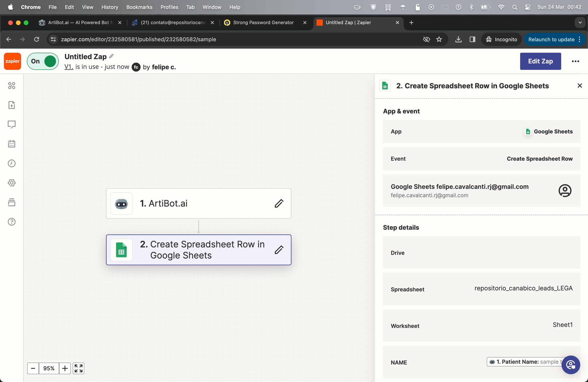
Task: Click the Event Create Spreadsheet Row field
Action: [x=482, y=159]
